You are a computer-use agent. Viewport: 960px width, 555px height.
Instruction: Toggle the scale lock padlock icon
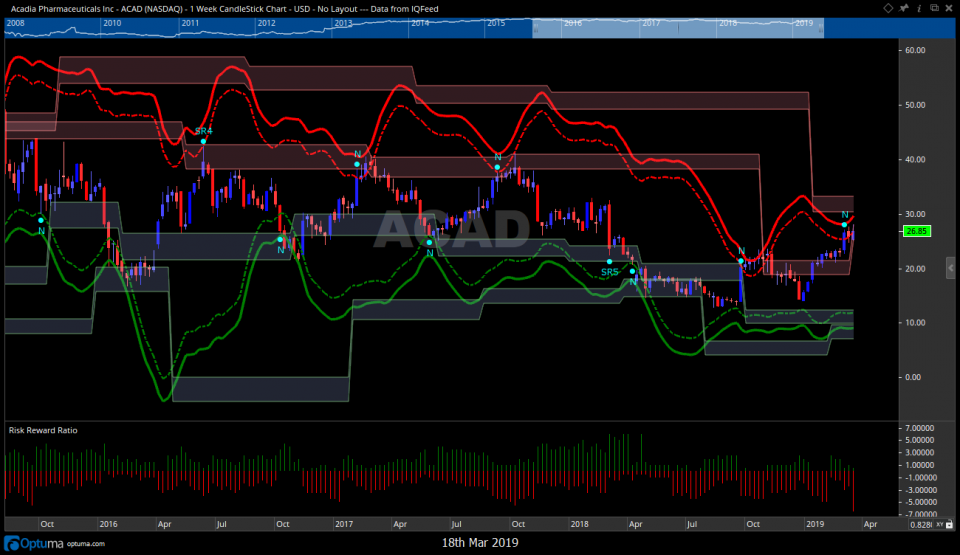[x=950, y=524]
